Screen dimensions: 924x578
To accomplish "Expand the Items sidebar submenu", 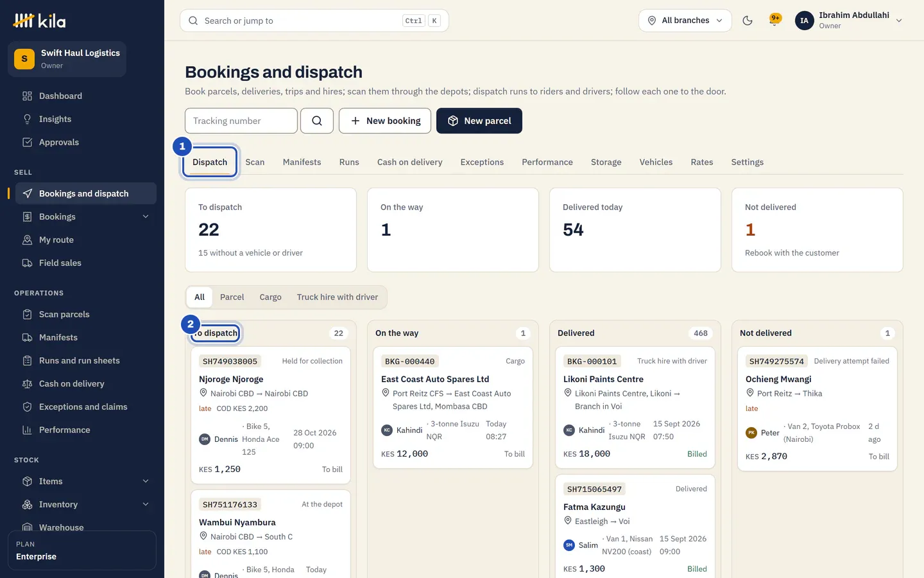I will (146, 481).
